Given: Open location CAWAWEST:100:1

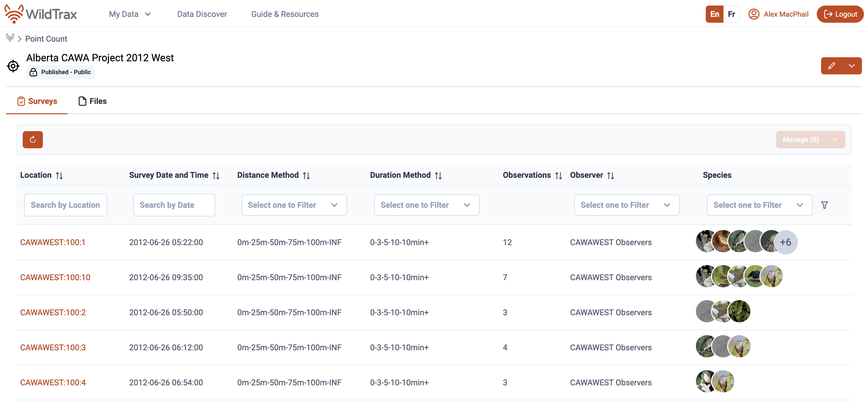Looking at the screenshot, I should (52, 242).
